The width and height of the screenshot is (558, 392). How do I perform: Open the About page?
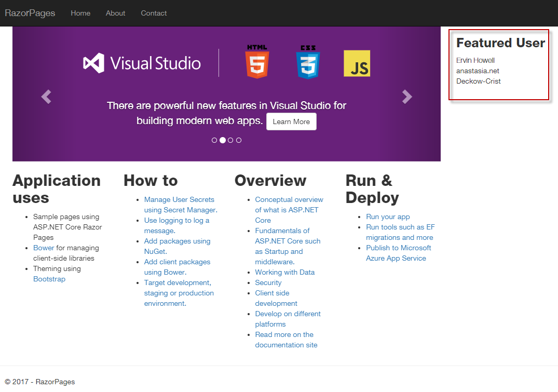tap(115, 13)
